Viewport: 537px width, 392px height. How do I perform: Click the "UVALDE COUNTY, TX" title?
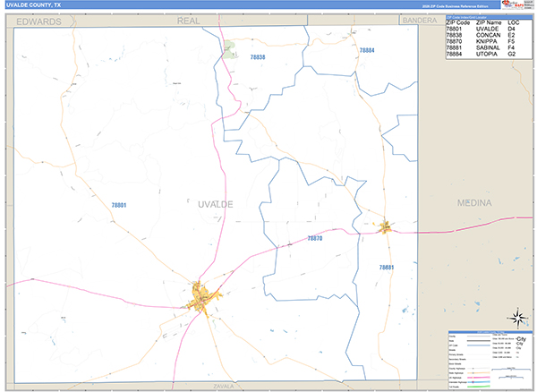click(34, 5)
